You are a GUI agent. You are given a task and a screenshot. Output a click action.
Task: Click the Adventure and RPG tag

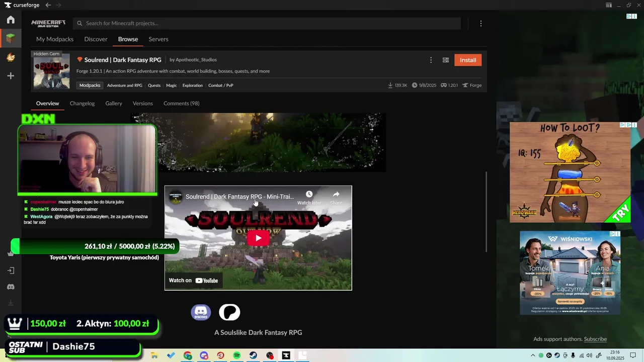125,85
